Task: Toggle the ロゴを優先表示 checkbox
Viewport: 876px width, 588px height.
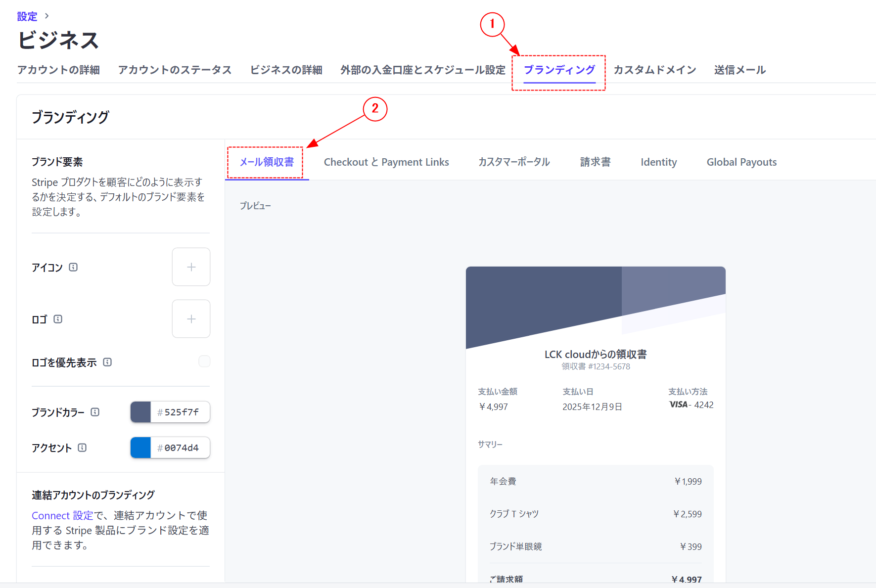Action: pyautogui.click(x=204, y=362)
